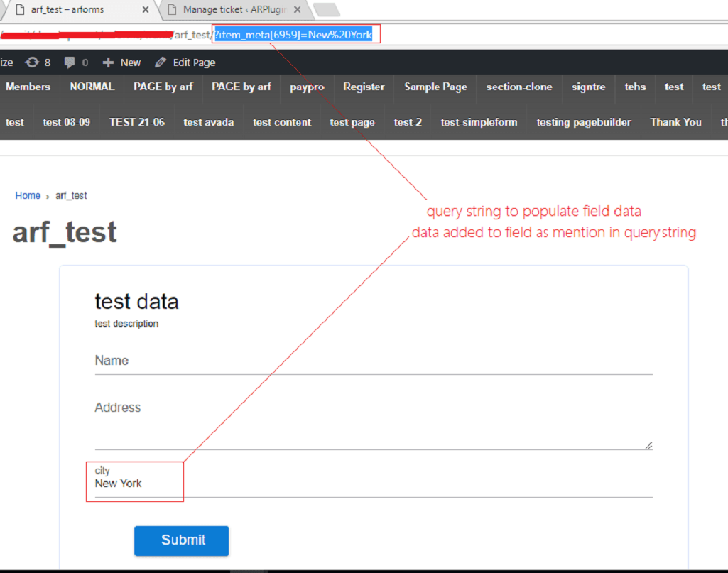Screen dimensions: 728x573
Task: Navigate to testing pagebuilder page
Action: tap(583, 122)
